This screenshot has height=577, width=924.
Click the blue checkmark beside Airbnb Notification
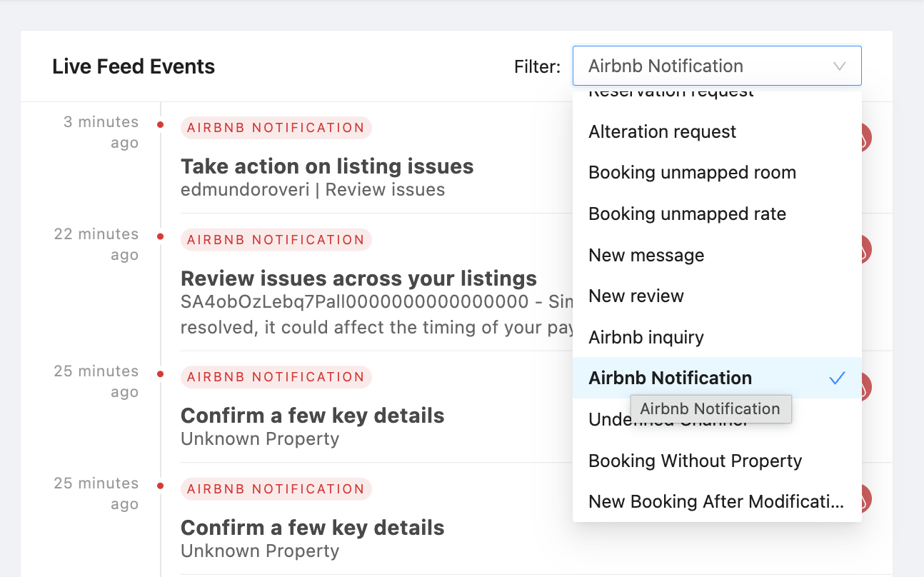click(838, 378)
